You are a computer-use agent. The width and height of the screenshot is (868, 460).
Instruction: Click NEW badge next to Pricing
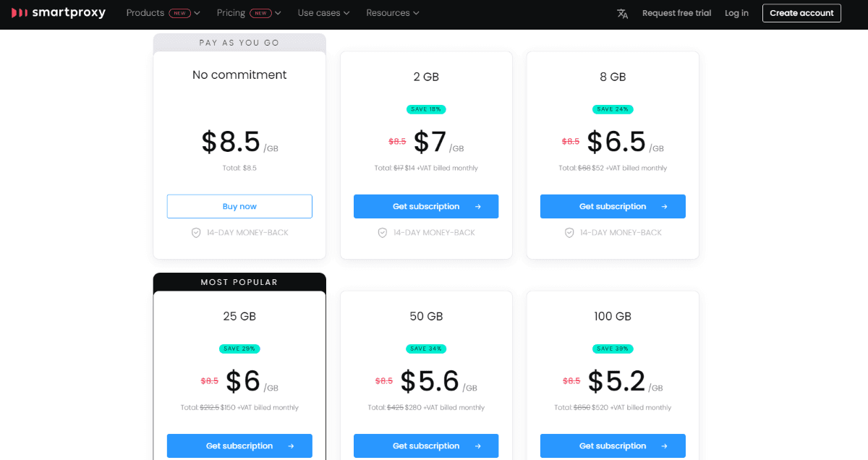click(260, 13)
